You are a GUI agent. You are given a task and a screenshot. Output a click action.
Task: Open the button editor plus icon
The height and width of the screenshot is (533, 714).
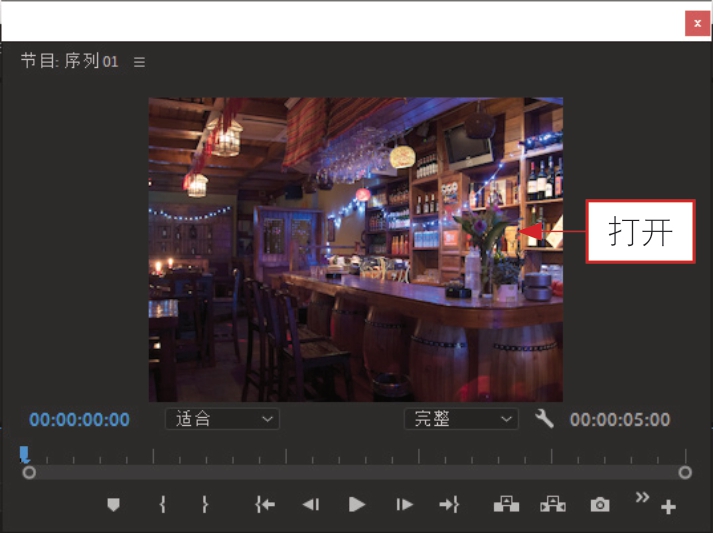(x=668, y=507)
